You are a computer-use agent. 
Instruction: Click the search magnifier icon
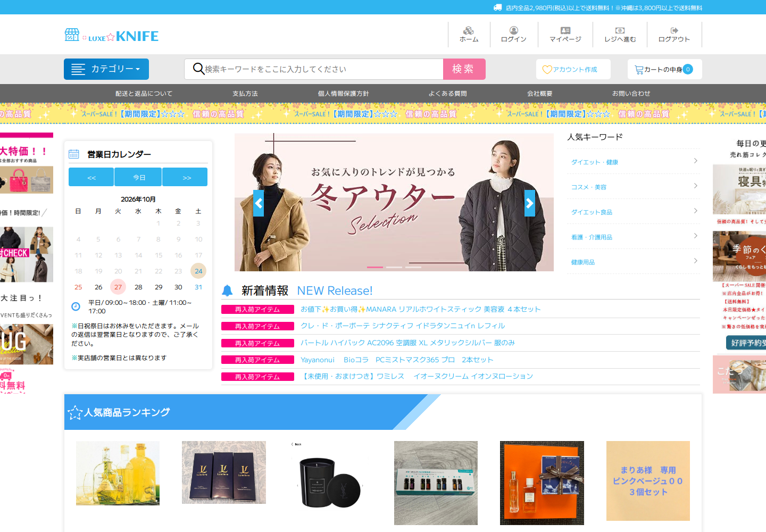click(x=198, y=69)
